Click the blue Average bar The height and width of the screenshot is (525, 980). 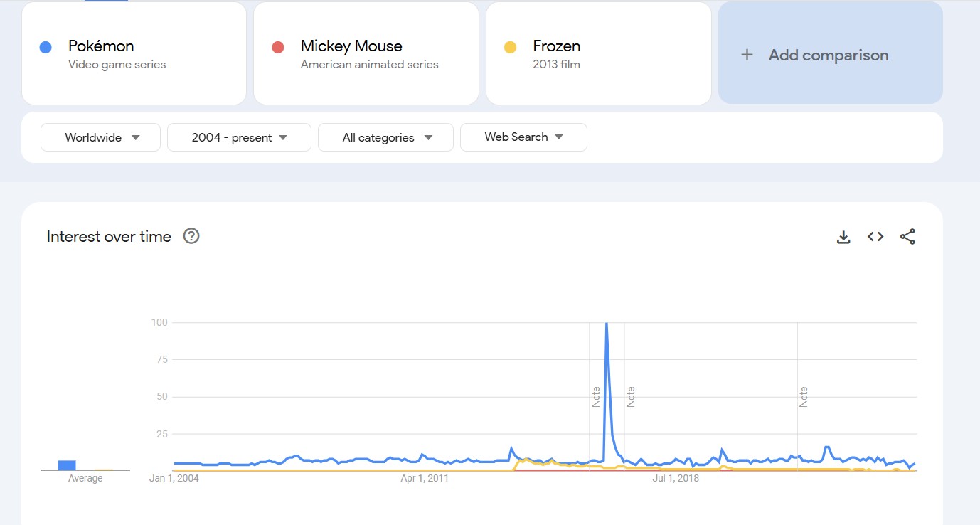click(67, 465)
